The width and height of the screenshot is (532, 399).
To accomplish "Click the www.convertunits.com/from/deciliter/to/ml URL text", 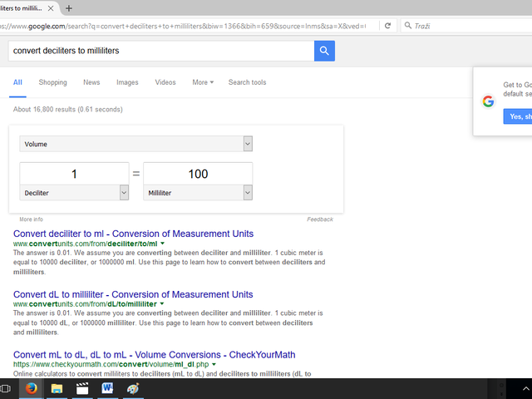I will (x=85, y=244).
